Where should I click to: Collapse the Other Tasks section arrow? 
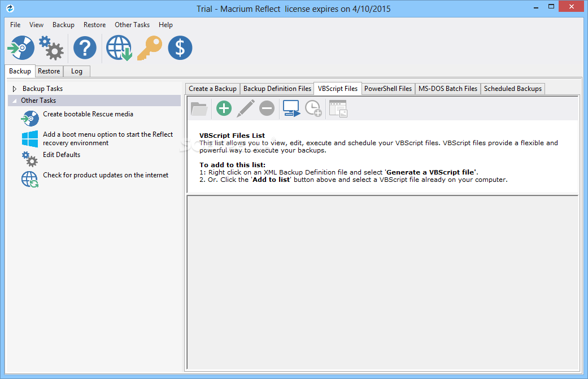pyautogui.click(x=15, y=101)
